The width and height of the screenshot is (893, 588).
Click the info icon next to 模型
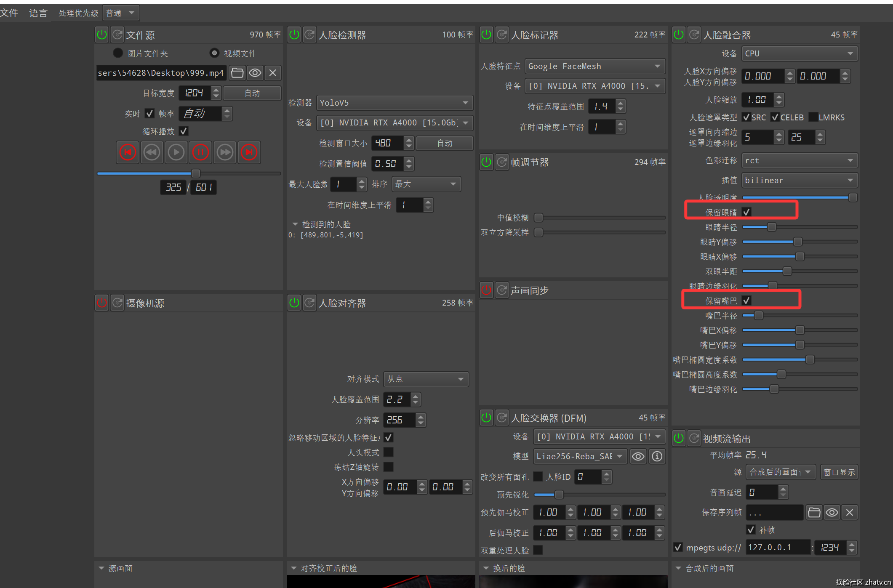(x=657, y=456)
